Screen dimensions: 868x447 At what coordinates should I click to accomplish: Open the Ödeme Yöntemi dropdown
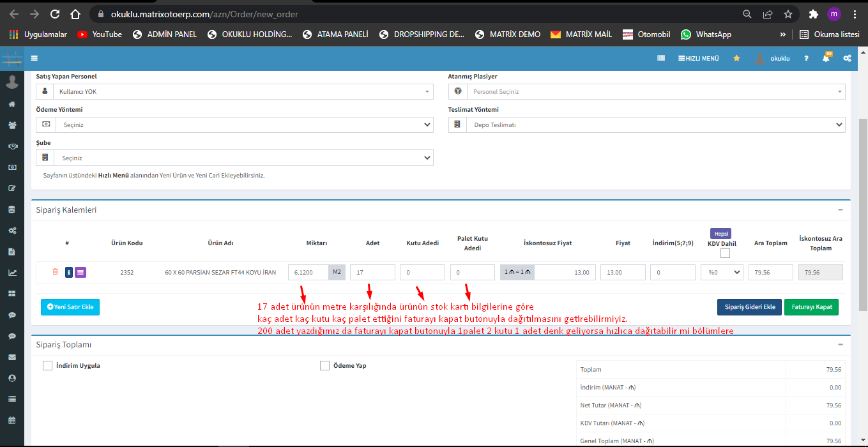[234, 125]
